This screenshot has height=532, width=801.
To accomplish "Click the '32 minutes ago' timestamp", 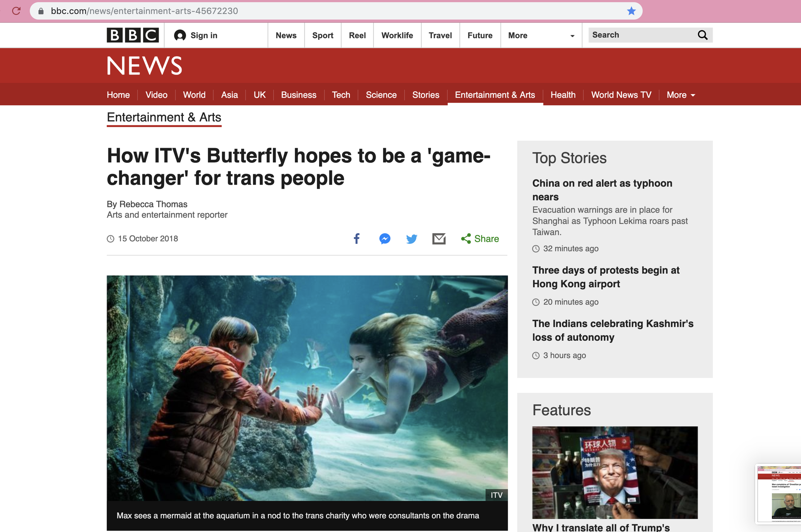I will [571, 248].
